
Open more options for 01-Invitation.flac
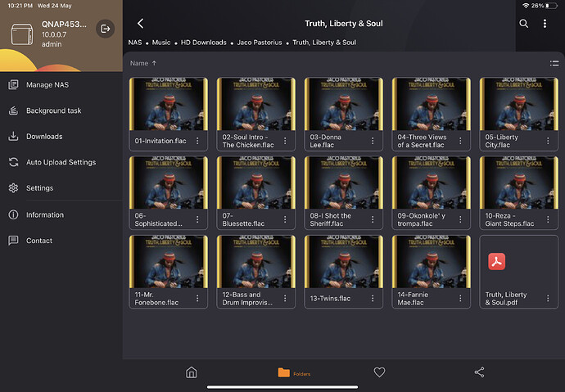[x=197, y=141]
